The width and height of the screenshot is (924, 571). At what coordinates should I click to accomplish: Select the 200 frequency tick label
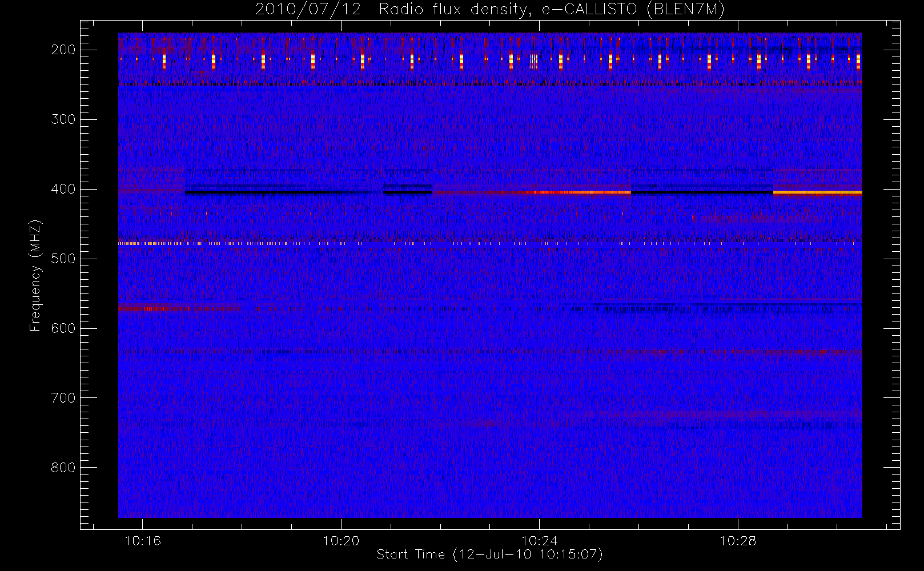pyautogui.click(x=63, y=50)
